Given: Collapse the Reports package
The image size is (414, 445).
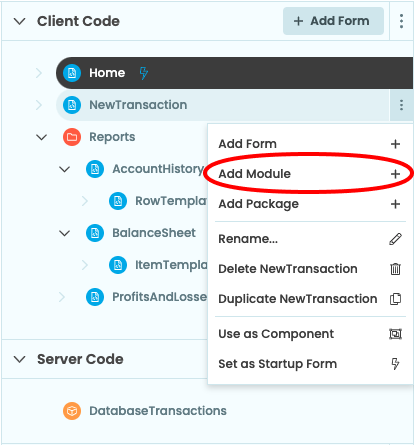Looking at the screenshot, I should click(42, 137).
